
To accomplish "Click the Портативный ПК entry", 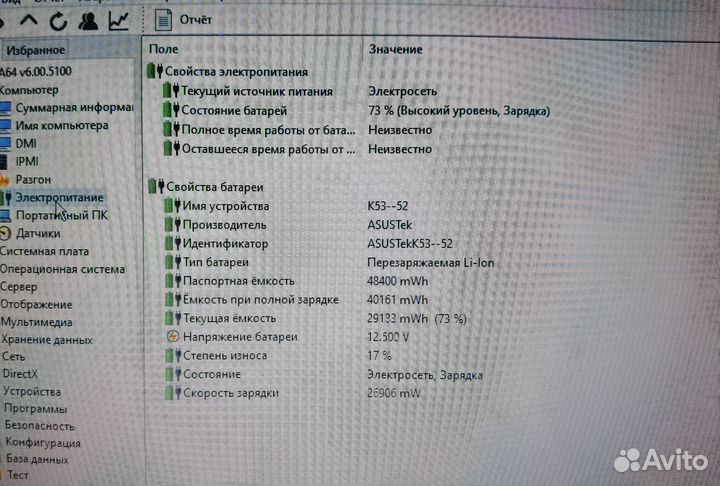I will [61, 215].
